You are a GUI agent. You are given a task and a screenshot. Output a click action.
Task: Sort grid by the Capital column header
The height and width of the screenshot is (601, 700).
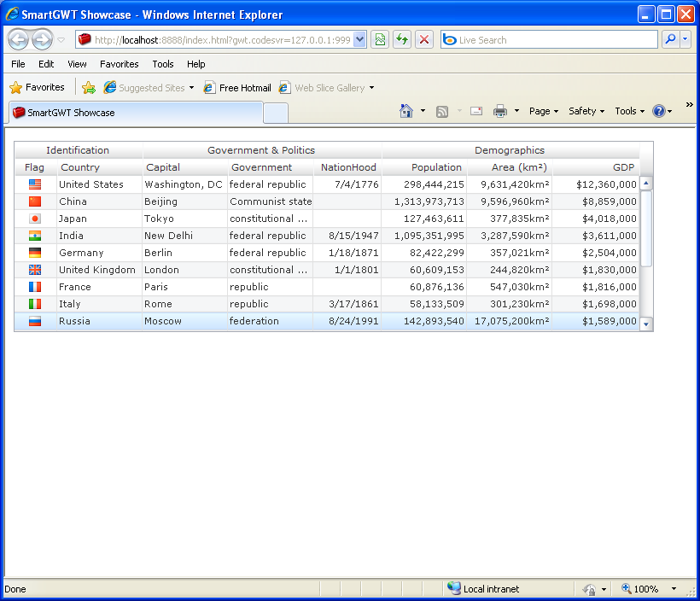tap(185, 167)
